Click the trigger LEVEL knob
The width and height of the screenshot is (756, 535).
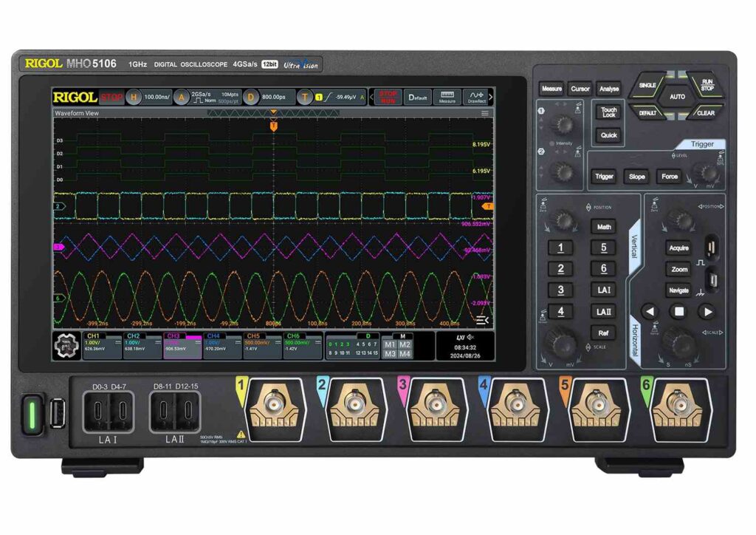706,172
